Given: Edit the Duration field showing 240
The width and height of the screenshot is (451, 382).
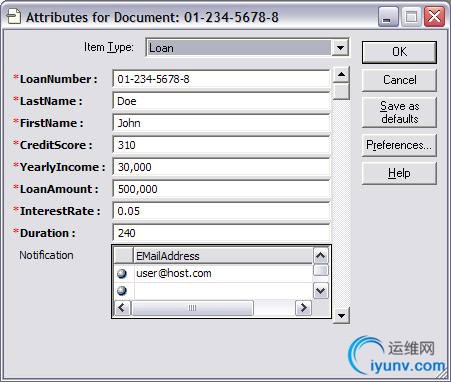Looking at the screenshot, I should point(221,233).
